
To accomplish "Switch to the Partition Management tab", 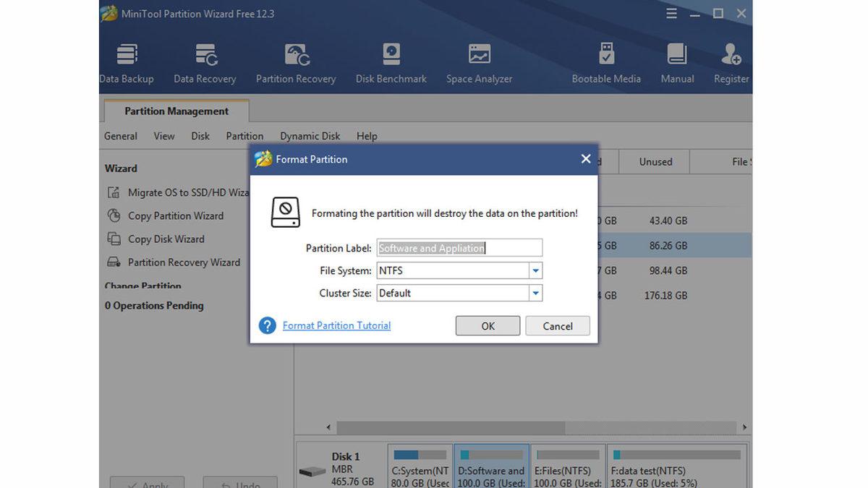I will click(x=176, y=111).
